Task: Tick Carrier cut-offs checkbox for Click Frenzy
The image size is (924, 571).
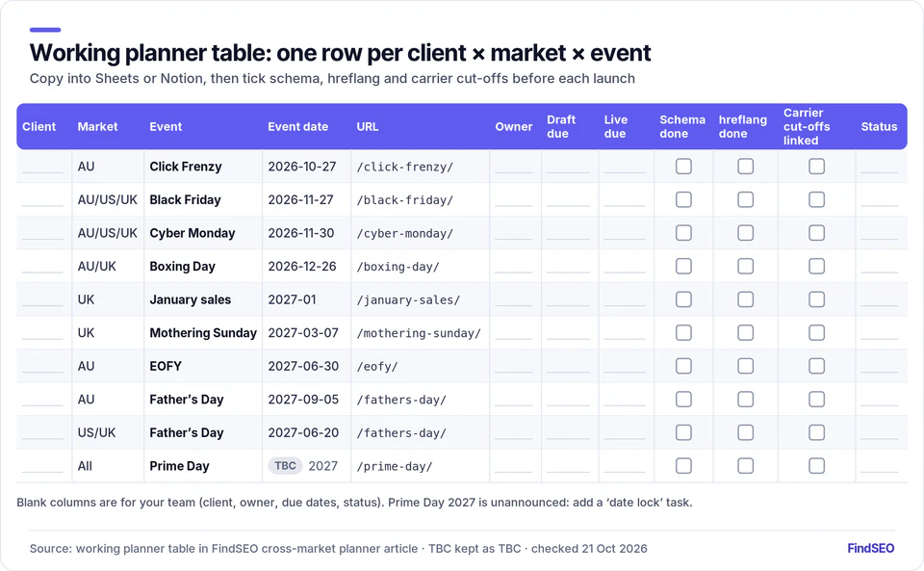Action: (x=817, y=167)
